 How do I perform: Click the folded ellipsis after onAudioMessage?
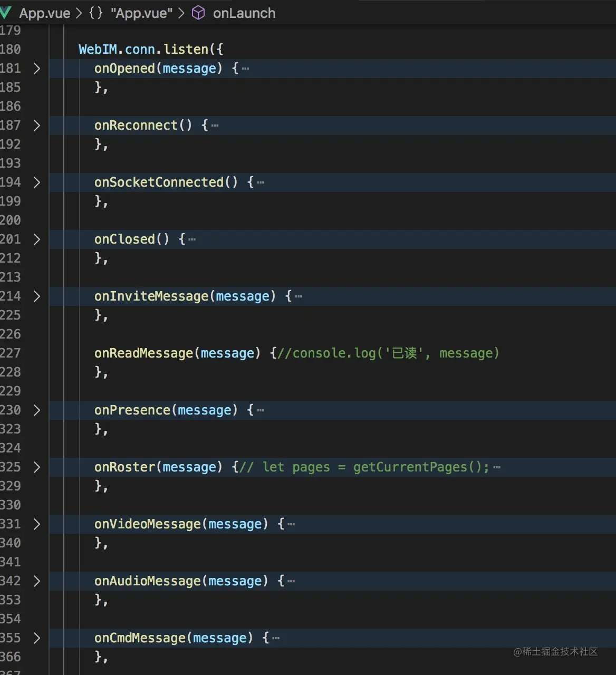(291, 581)
